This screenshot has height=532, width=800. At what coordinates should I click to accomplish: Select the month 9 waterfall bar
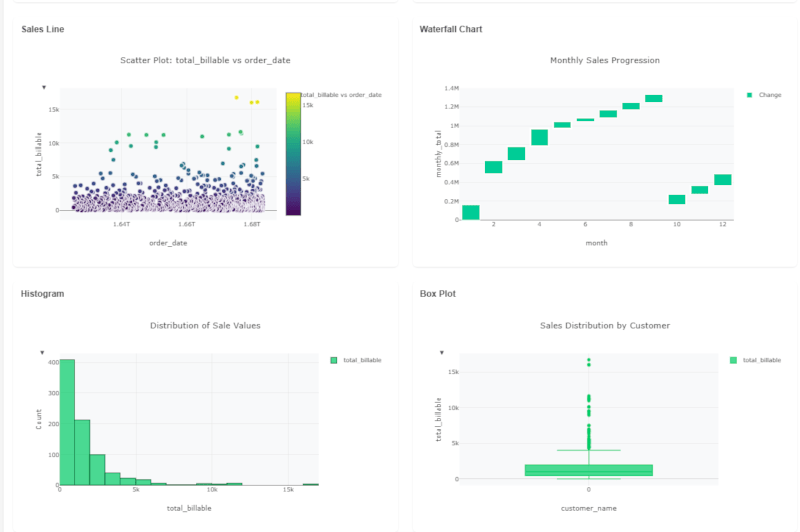[x=654, y=98]
